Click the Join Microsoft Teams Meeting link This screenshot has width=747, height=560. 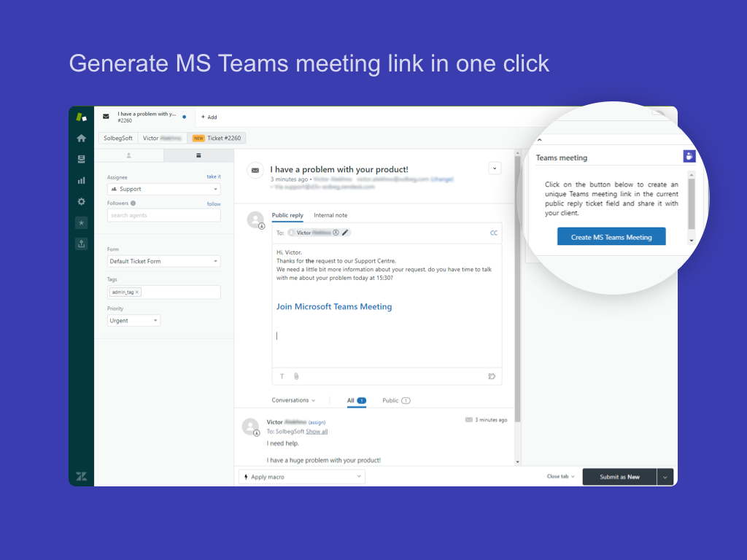334,307
